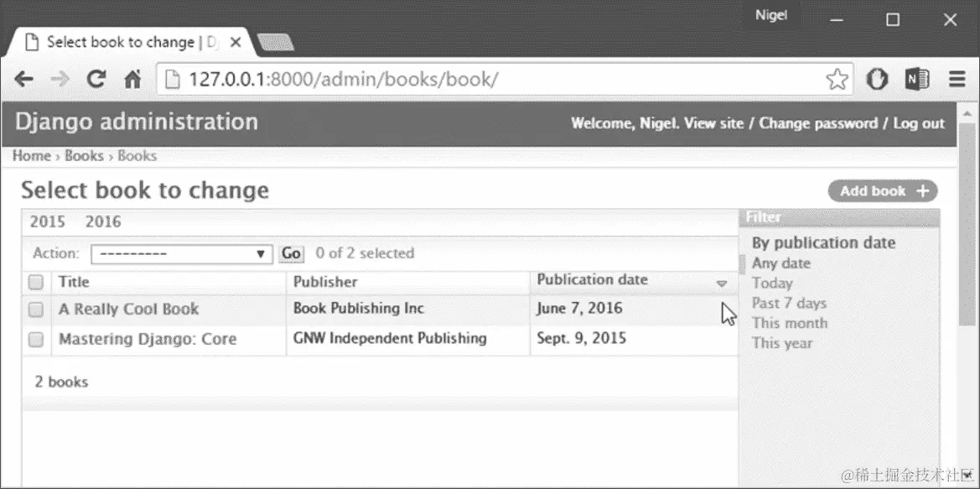The image size is (980, 489).
Task: Click the June 7, 2016 date cell
Action: pyautogui.click(x=578, y=309)
